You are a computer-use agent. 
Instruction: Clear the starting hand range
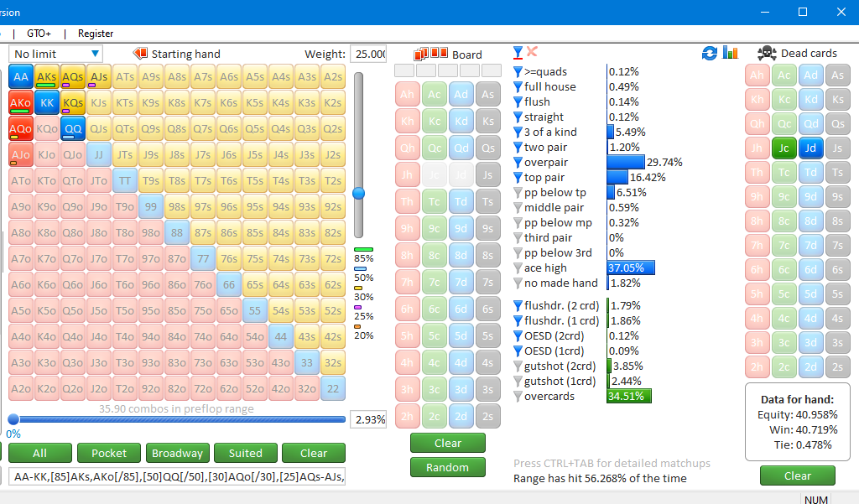tap(314, 453)
